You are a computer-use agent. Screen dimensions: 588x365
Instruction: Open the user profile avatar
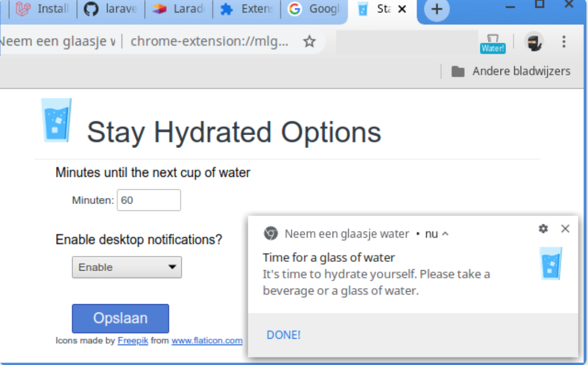[534, 42]
